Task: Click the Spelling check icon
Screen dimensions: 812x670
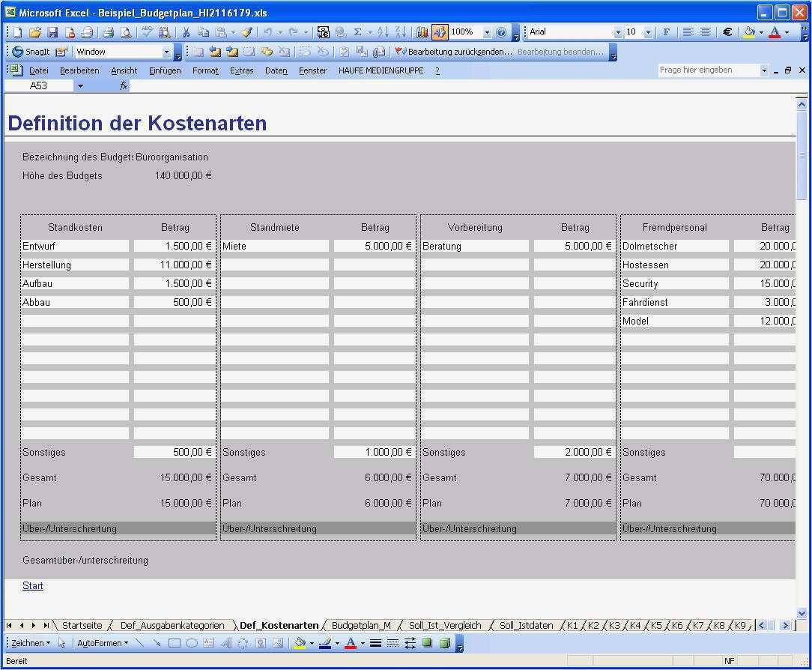Action: tap(146, 31)
